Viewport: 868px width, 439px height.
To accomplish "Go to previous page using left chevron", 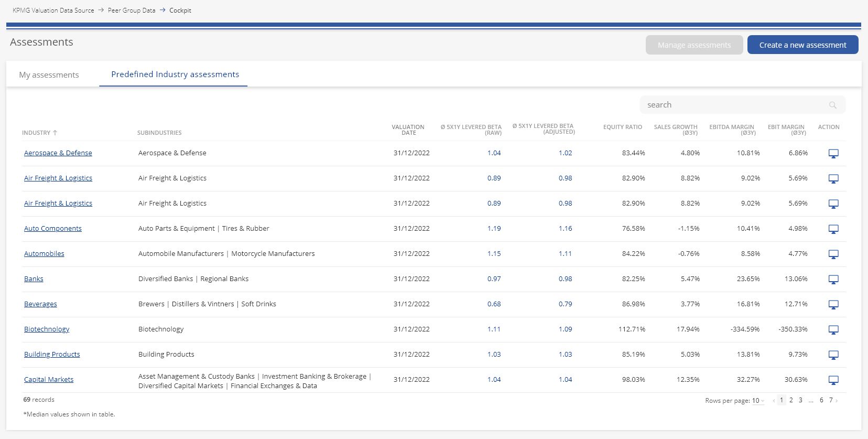I will (x=773, y=401).
